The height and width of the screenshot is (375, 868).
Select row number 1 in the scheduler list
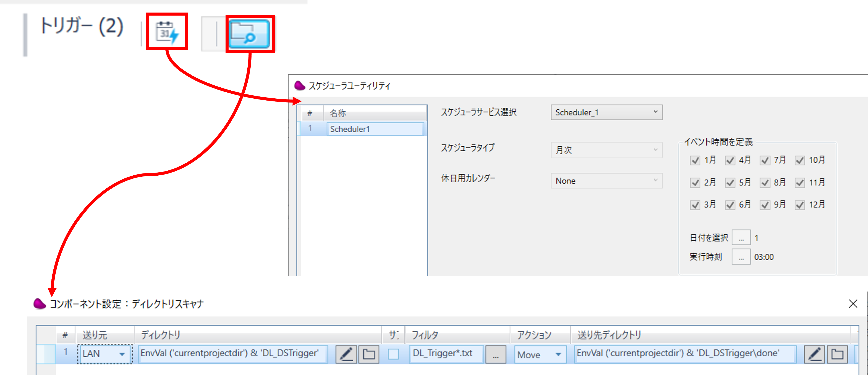(310, 128)
